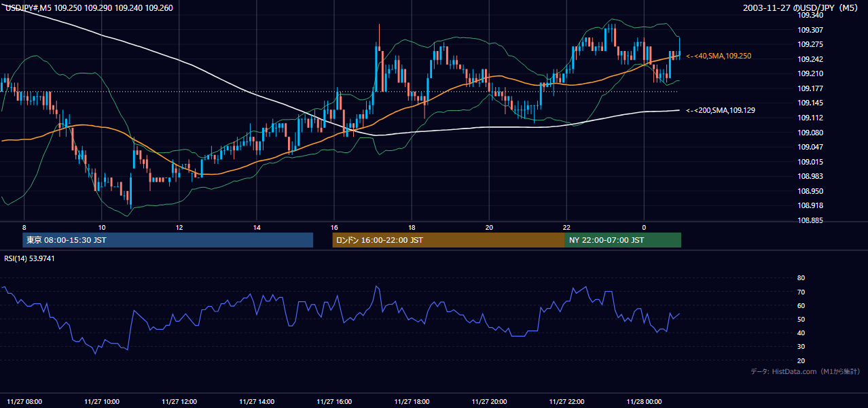Click the 11/27 14:00 date label
Screen dimensions: 868x408
coord(257,401)
